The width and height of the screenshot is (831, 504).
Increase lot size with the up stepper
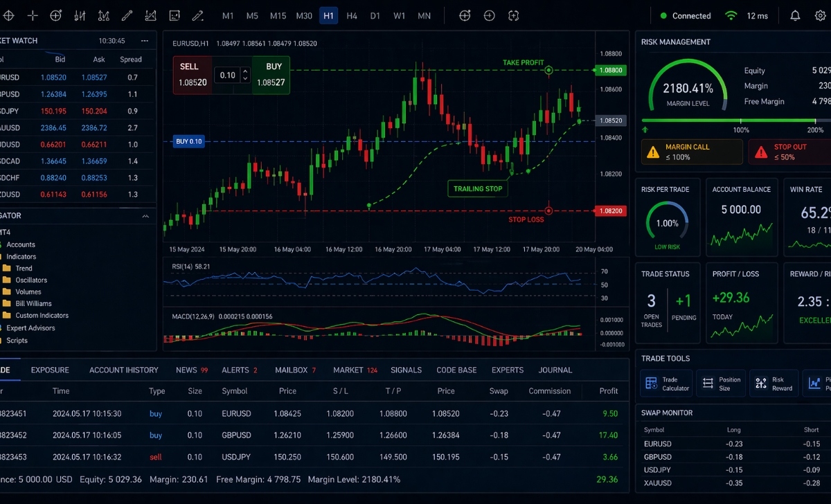tap(244, 71)
